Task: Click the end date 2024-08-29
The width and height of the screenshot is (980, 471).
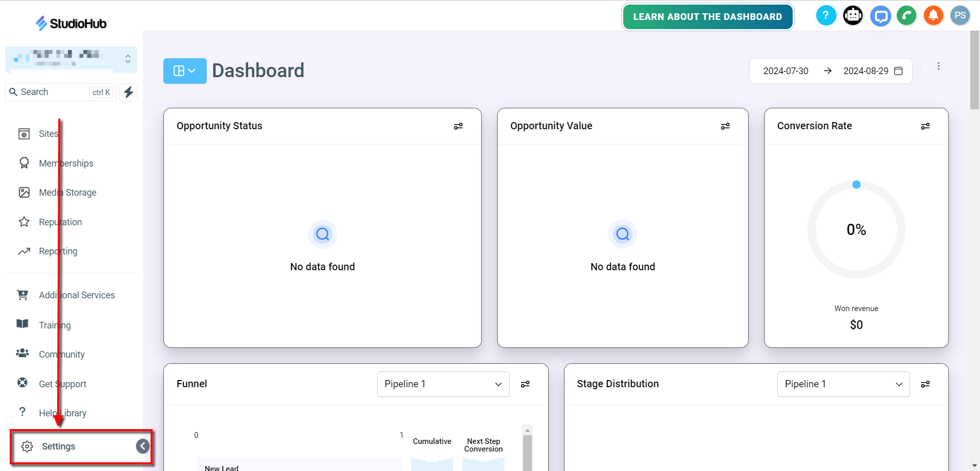Action: coord(866,71)
